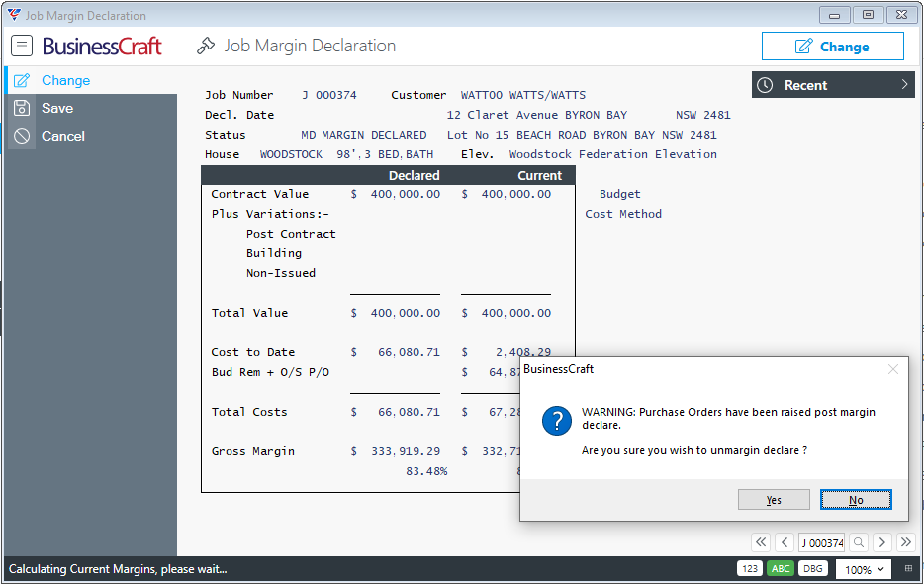Click the floppy disk Save icon
The height and width of the screenshot is (584, 924).
coord(22,108)
